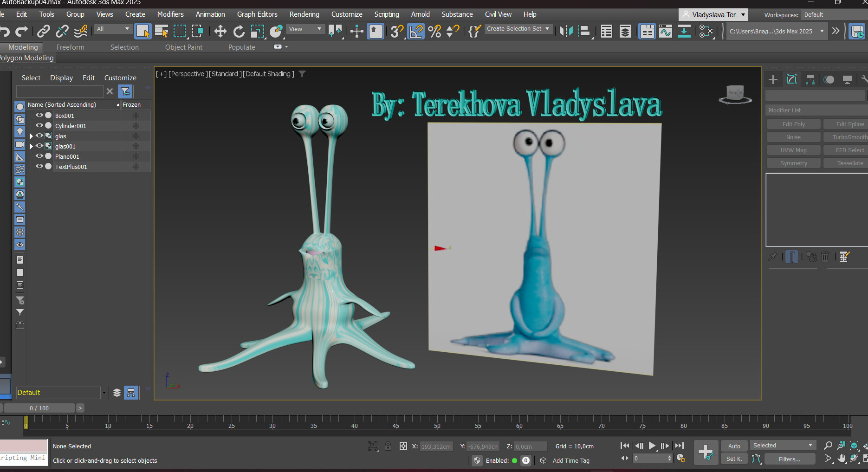Toggle the Angle Snap icon

click(416, 32)
